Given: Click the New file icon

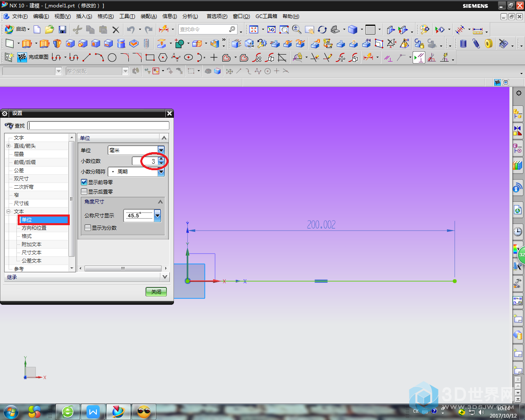Looking at the screenshot, I should pyautogui.click(x=37, y=30).
